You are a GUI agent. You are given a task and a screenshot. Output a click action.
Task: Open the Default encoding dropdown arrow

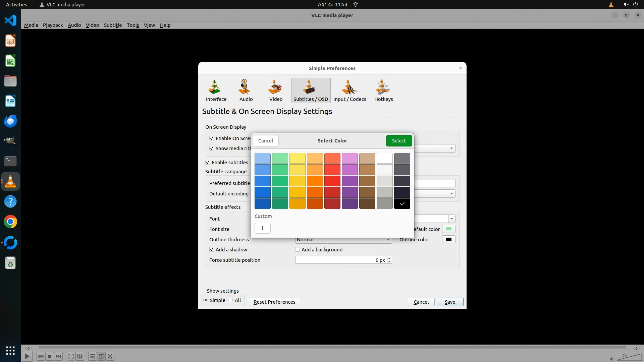pyautogui.click(x=451, y=194)
